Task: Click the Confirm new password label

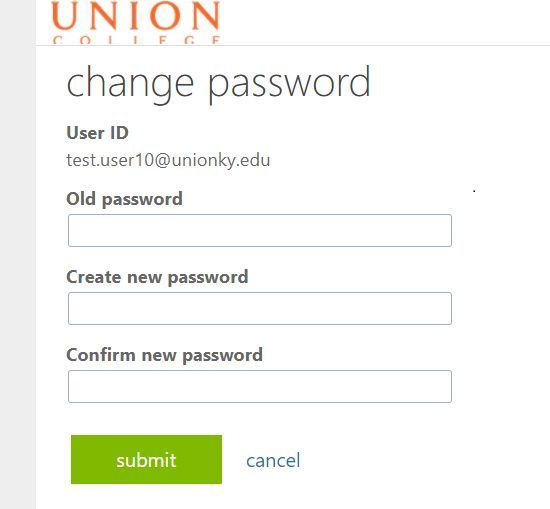Action: pos(165,355)
